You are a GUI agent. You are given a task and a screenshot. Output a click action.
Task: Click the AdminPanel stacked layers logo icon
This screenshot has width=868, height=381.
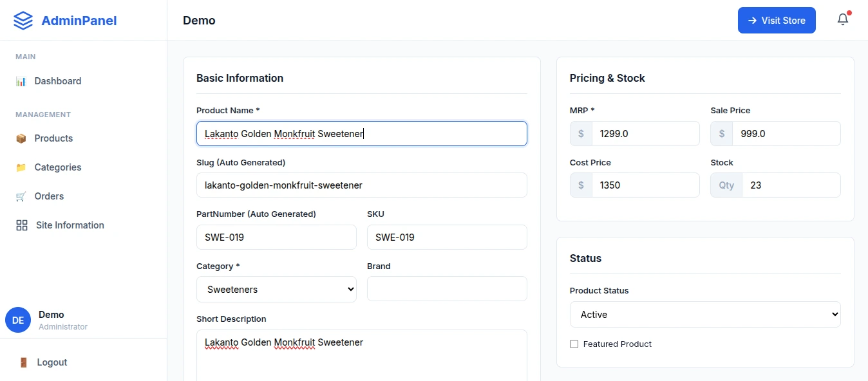pos(23,21)
